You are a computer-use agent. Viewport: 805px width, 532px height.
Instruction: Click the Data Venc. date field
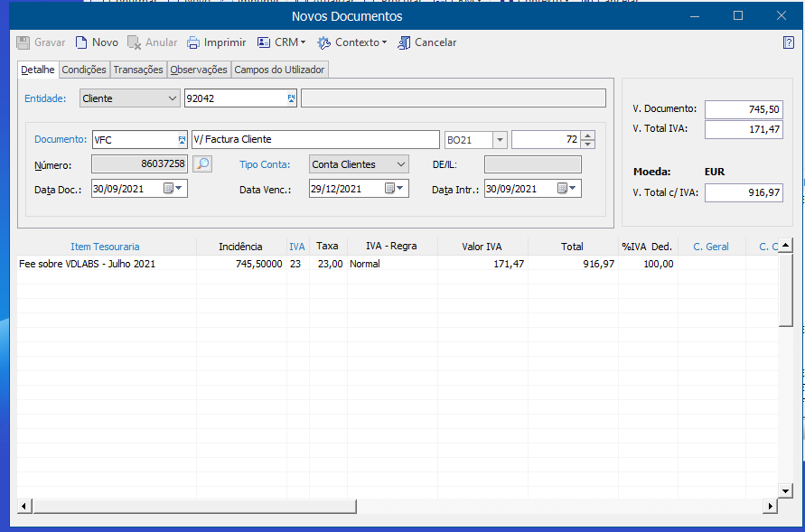click(343, 189)
